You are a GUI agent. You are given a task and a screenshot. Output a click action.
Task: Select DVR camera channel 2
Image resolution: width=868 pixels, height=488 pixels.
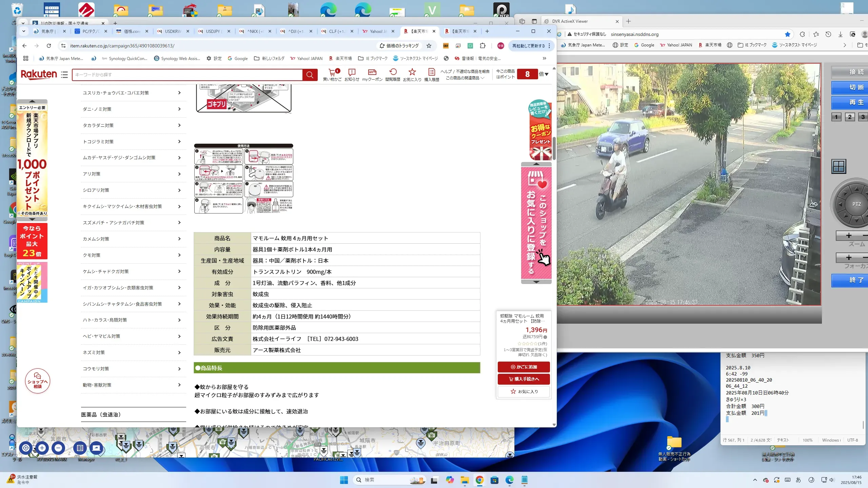click(850, 117)
